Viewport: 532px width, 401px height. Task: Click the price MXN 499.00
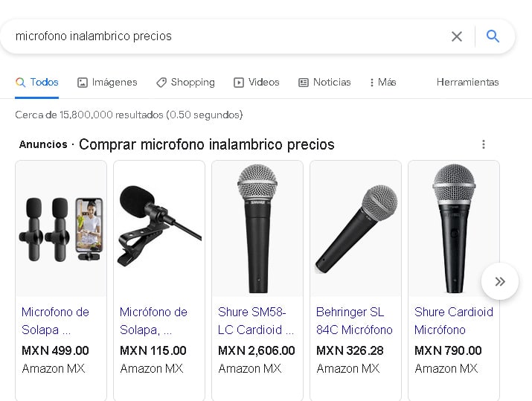[x=55, y=350]
